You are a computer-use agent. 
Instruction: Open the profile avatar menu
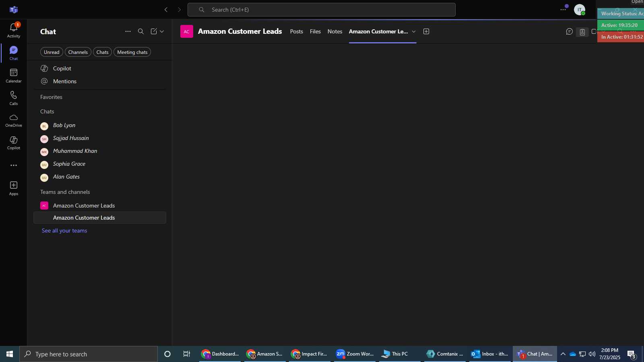580,10
